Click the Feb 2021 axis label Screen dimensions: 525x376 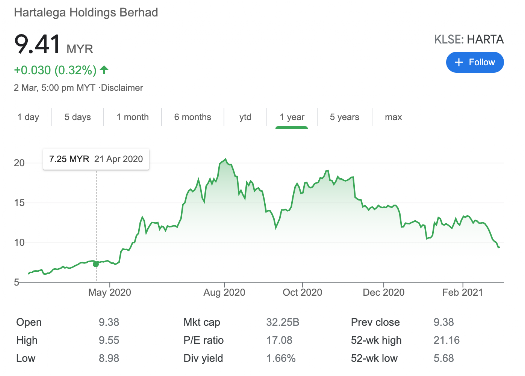[463, 293]
